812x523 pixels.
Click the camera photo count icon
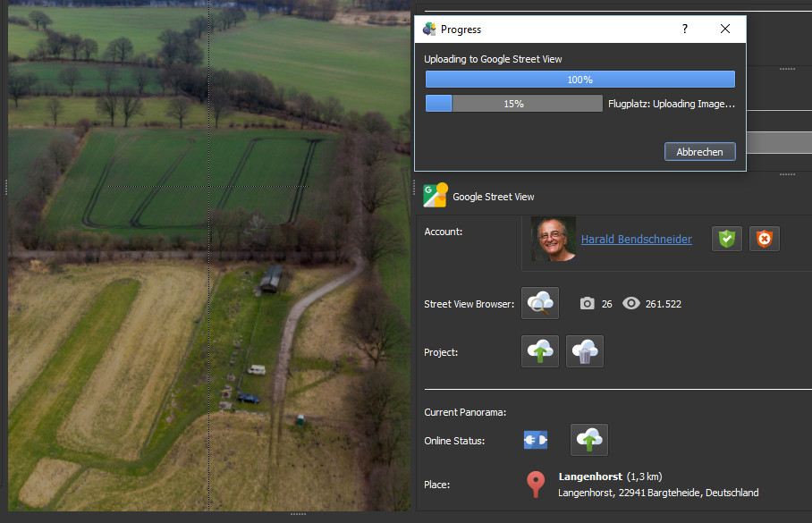tap(587, 304)
